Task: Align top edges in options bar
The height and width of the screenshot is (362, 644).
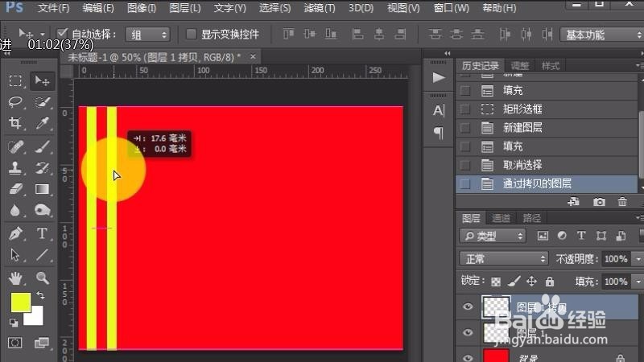Action: (288, 34)
